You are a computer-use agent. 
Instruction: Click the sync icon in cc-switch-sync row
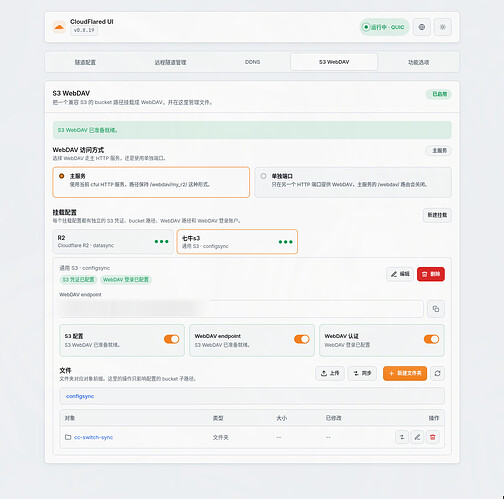(402, 437)
